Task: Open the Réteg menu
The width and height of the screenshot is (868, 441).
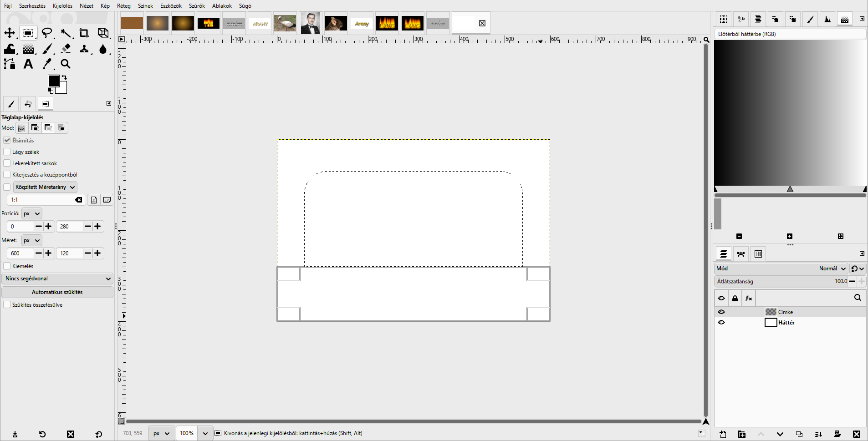Action: [x=124, y=6]
